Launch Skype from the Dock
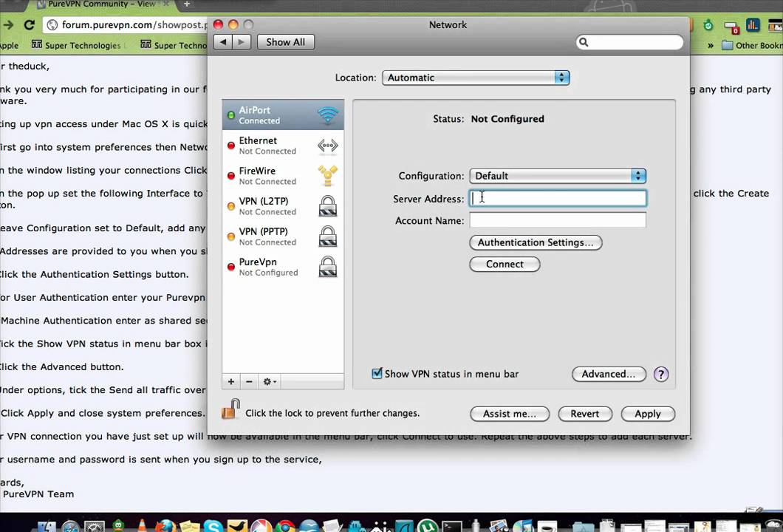This screenshot has height=532, width=783. [x=213, y=527]
